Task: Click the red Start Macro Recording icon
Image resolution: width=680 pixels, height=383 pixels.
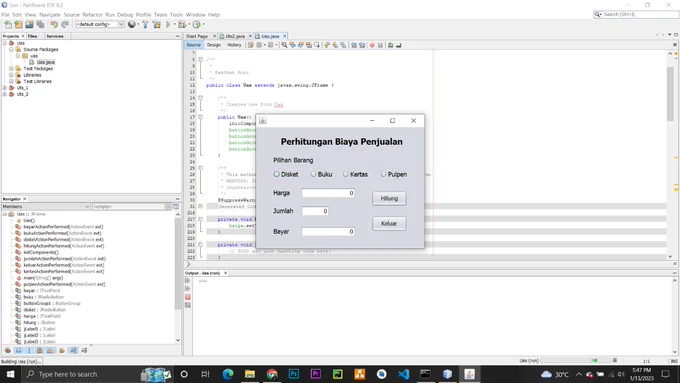Action: pos(372,45)
